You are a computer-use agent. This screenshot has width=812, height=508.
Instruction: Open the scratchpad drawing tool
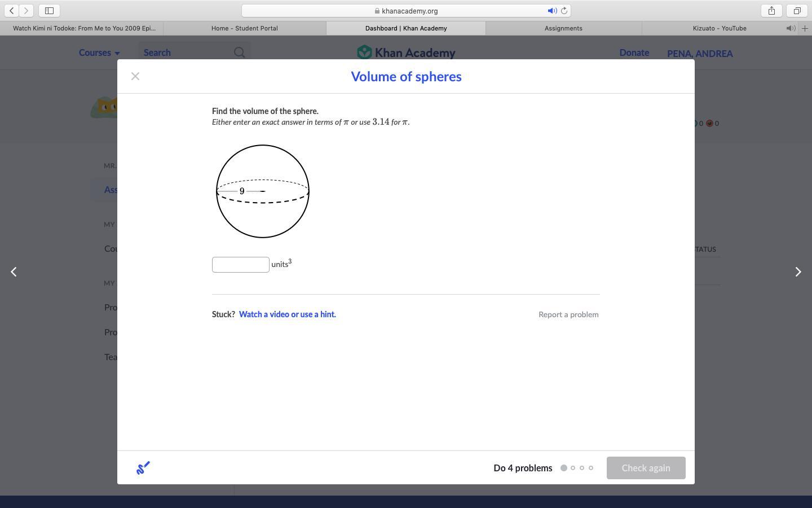click(143, 468)
